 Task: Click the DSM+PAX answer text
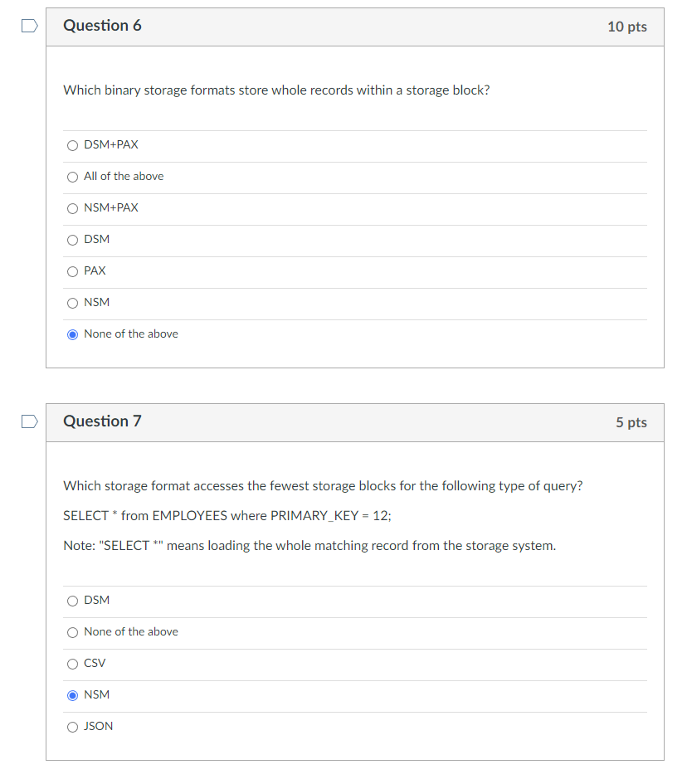tap(110, 144)
